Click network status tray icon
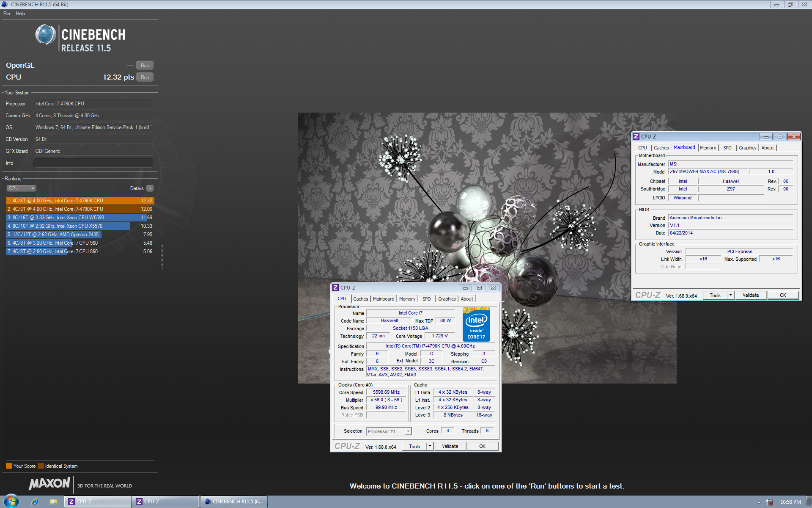Image resolution: width=812 pixels, height=508 pixels. (769, 502)
